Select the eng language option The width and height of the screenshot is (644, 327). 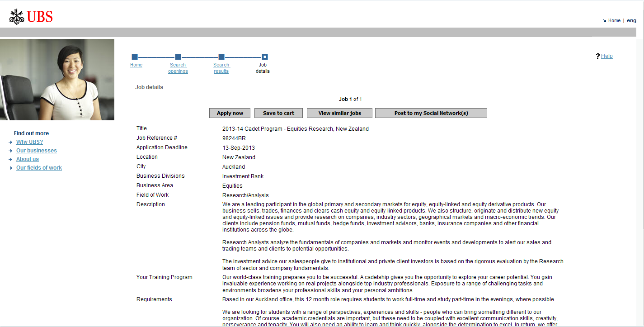[x=631, y=21]
